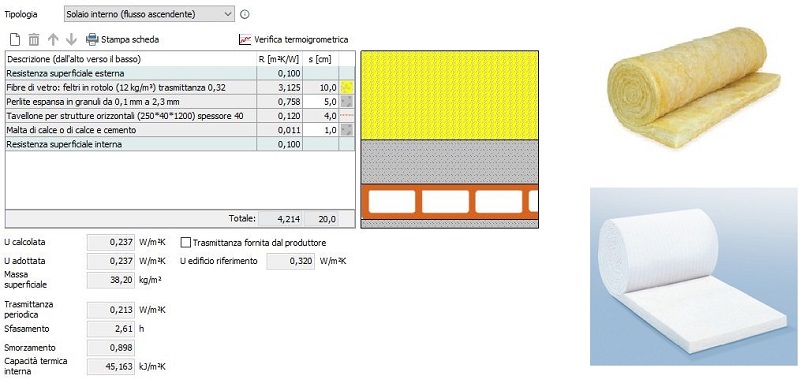Open the Tipologia Solaio interno dropdown
Viewport: 800px width, 383px height.
tap(149, 14)
